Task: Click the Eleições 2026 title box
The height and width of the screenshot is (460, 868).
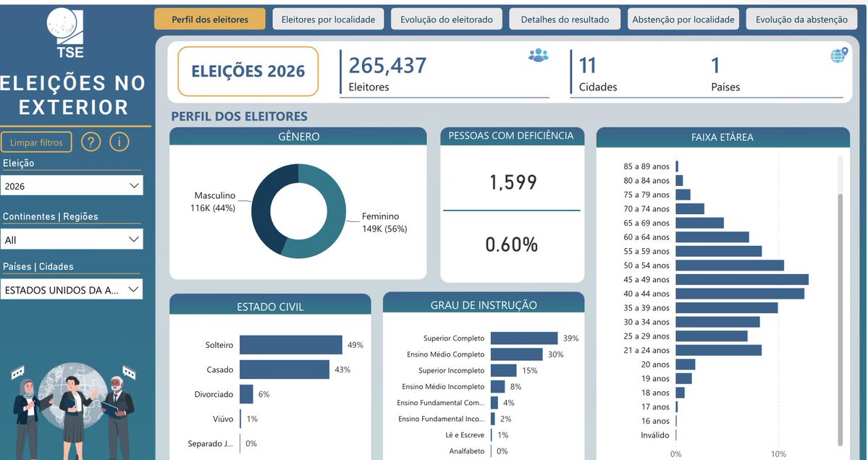Action: [248, 72]
